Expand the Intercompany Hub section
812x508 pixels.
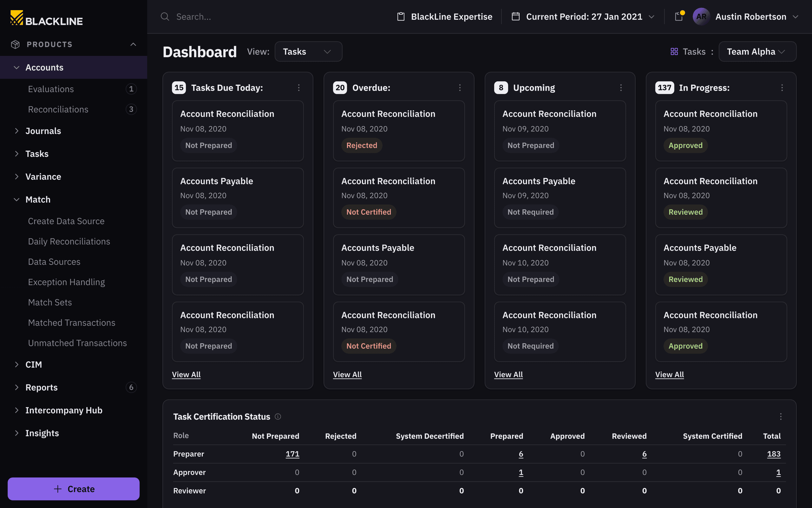[16, 410]
